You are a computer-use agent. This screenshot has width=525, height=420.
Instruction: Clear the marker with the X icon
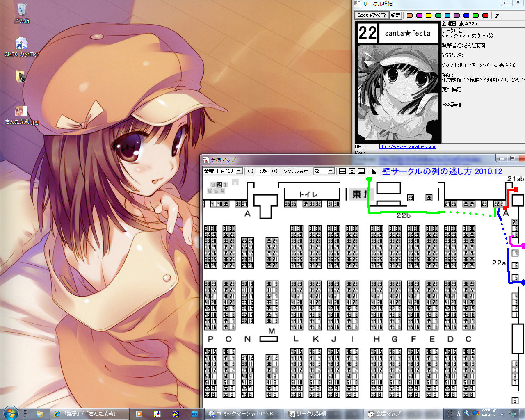click(x=498, y=16)
